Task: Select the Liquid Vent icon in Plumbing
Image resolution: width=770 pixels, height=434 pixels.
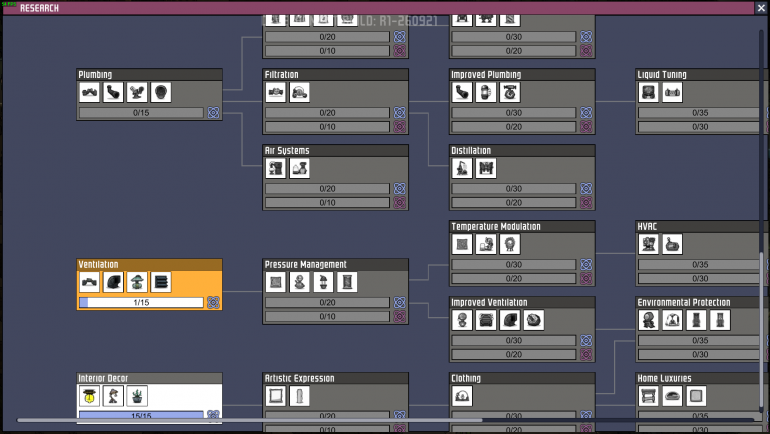Action: click(161, 92)
